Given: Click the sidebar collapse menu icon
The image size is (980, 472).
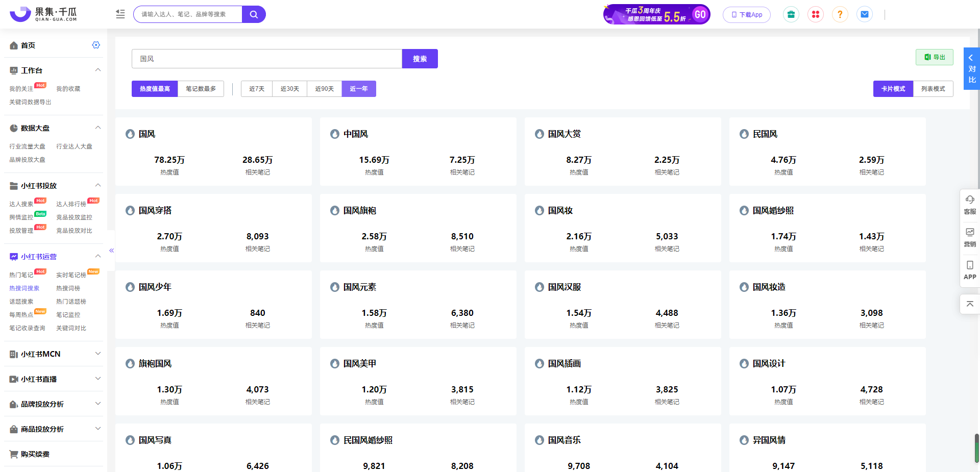Looking at the screenshot, I should [120, 14].
